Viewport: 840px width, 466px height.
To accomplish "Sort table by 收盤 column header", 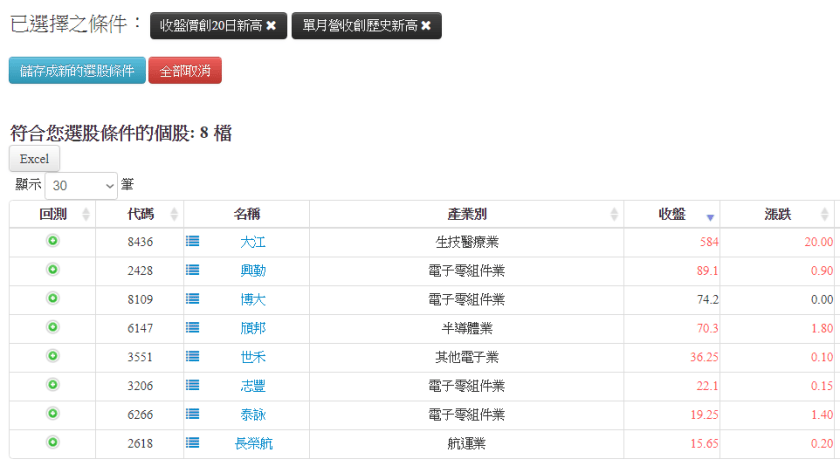I will coord(672,215).
